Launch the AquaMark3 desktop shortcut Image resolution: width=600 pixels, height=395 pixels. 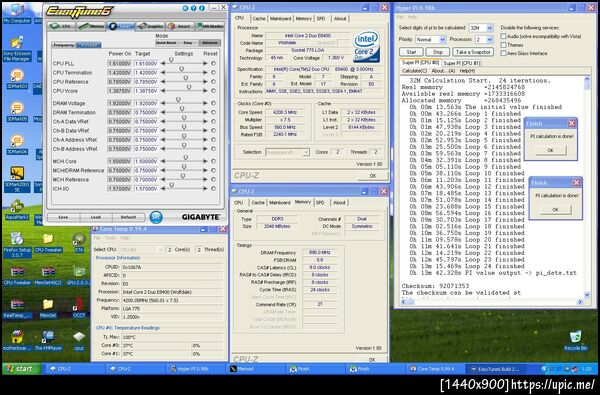(x=17, y=210)
